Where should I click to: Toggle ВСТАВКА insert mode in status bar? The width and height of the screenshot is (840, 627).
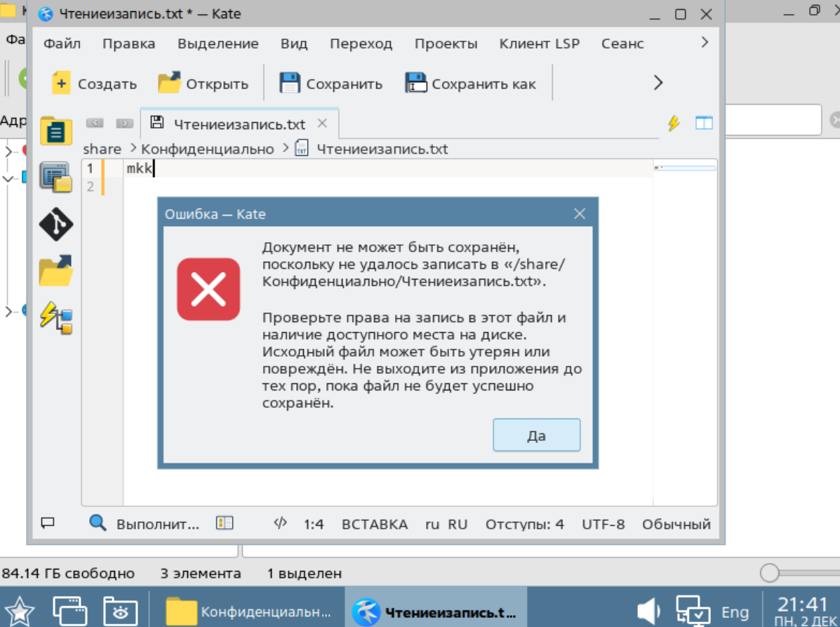[375, 524]
